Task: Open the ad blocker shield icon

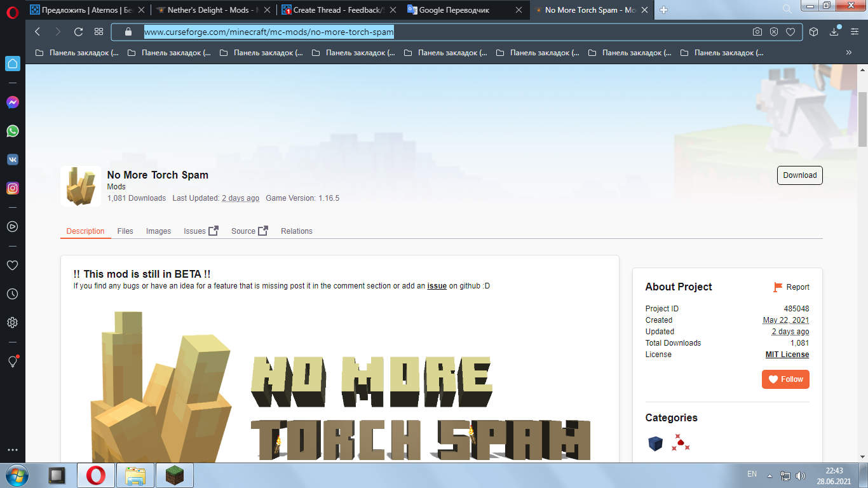Action: [774, 32]
